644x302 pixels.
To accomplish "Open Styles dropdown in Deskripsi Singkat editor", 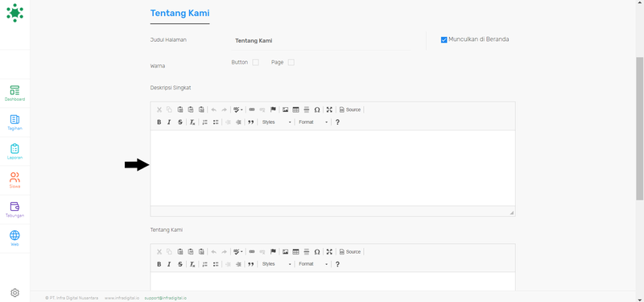I will click(x=276, y=122).
